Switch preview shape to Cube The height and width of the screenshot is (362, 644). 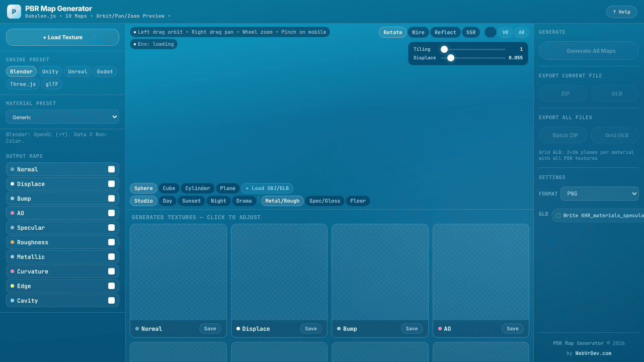tap(169, 188)
